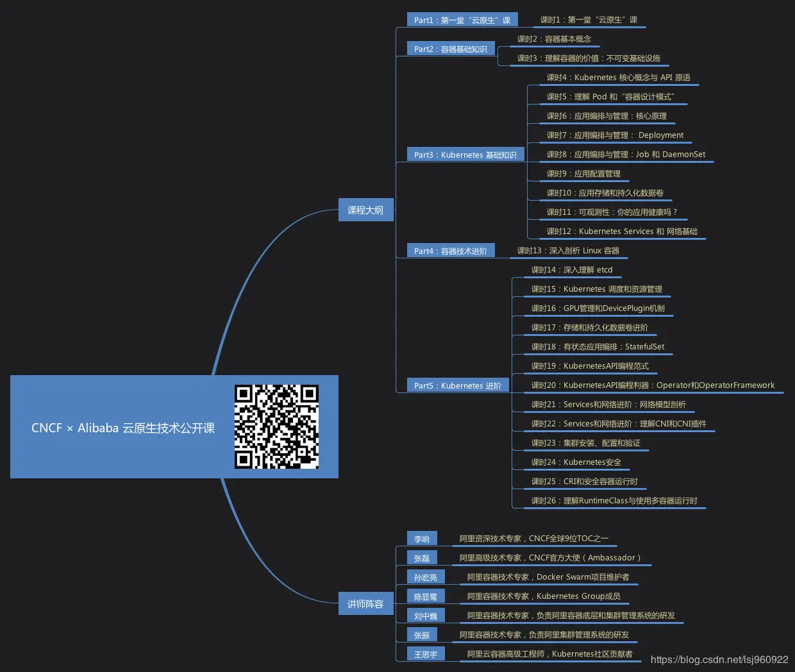Click '课时19：KubernetesAPI编程范式'

tap(590, 366)
